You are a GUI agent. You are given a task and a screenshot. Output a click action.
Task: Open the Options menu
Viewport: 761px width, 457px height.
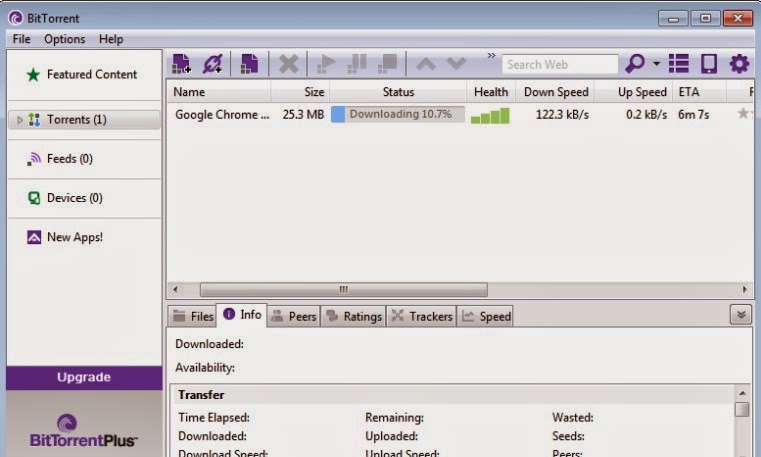[65, 39]
